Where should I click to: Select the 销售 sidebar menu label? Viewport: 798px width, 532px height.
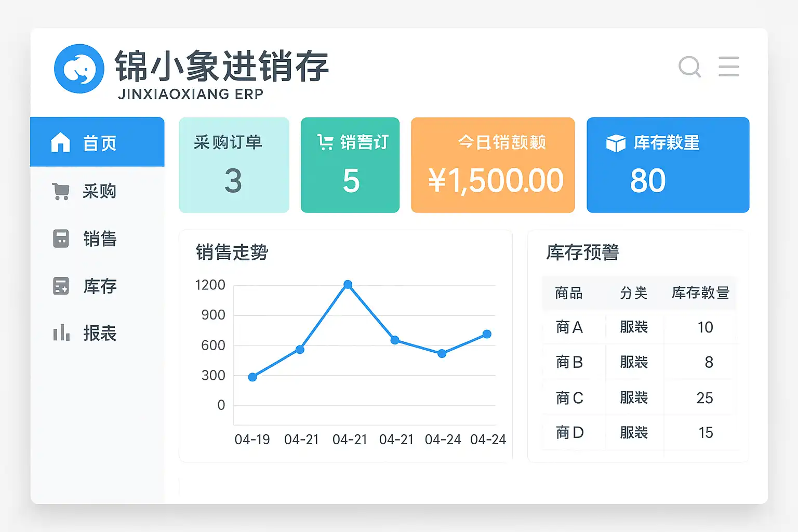100,239
